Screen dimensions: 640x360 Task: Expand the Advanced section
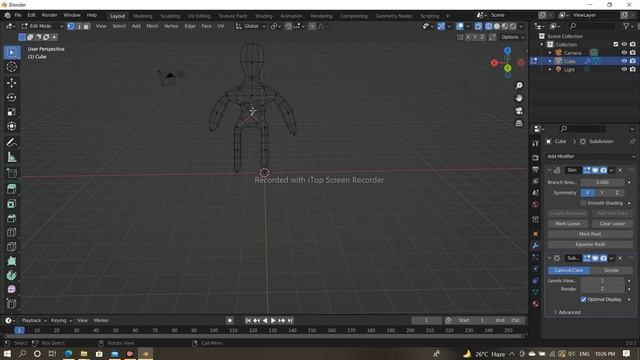tap(567, 312)
